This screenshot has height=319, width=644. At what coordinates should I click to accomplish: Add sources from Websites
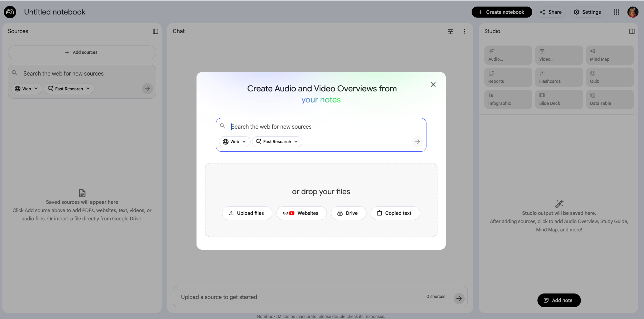coord(301,213)
